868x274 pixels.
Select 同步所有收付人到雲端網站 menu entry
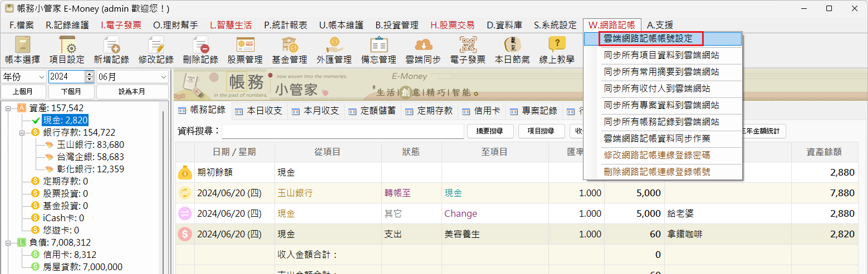(663, 88)
